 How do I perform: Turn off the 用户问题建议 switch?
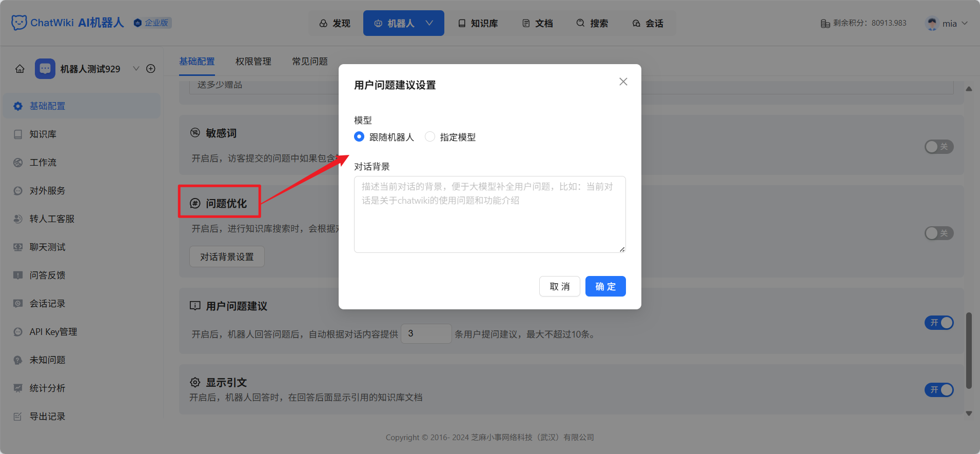click(939, 323)
